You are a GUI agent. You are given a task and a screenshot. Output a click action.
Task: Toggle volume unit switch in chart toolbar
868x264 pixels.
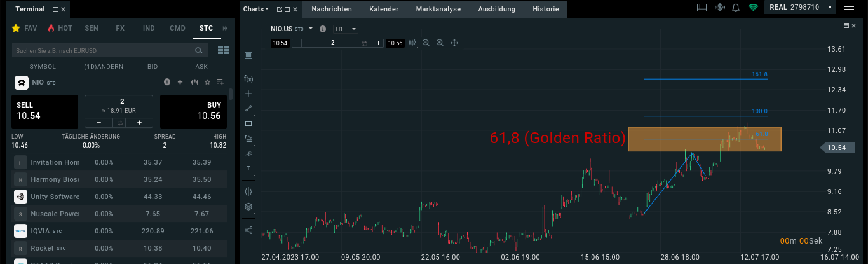365,43
